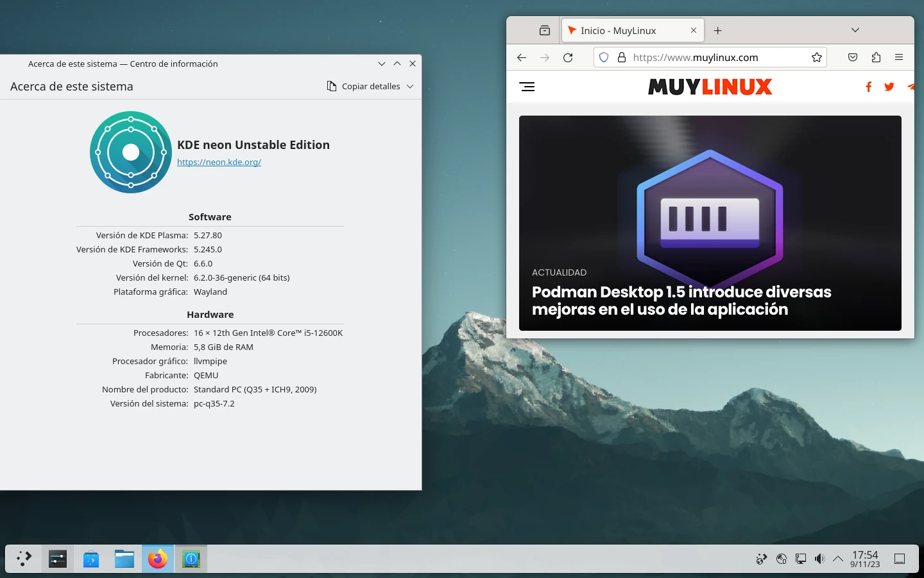
Task: Open the clock showing 17:54
Action: (865, 559)
